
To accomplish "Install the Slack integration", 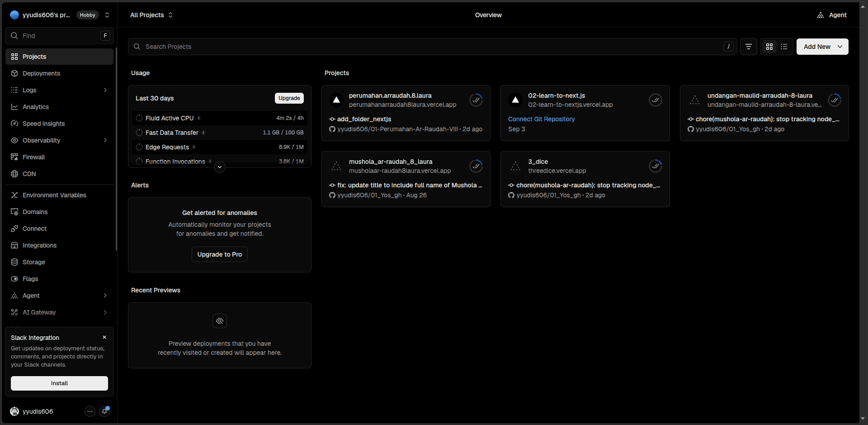I will tap(59, 383).
